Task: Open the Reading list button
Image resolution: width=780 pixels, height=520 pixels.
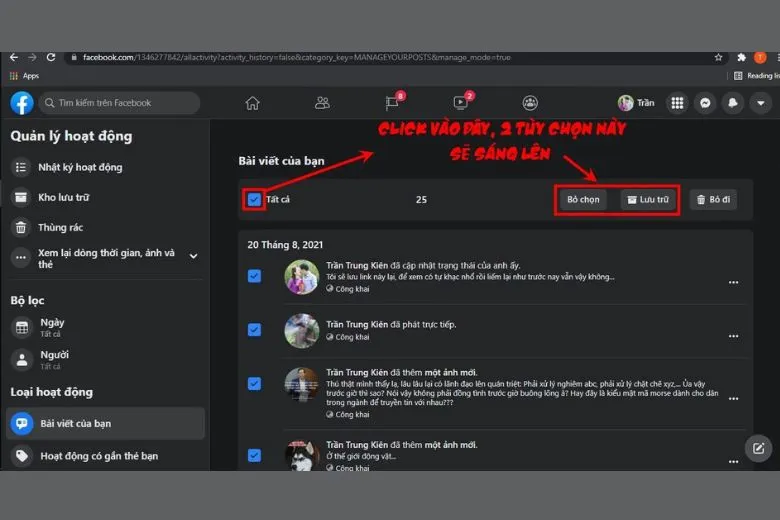Action: point(756,76)
